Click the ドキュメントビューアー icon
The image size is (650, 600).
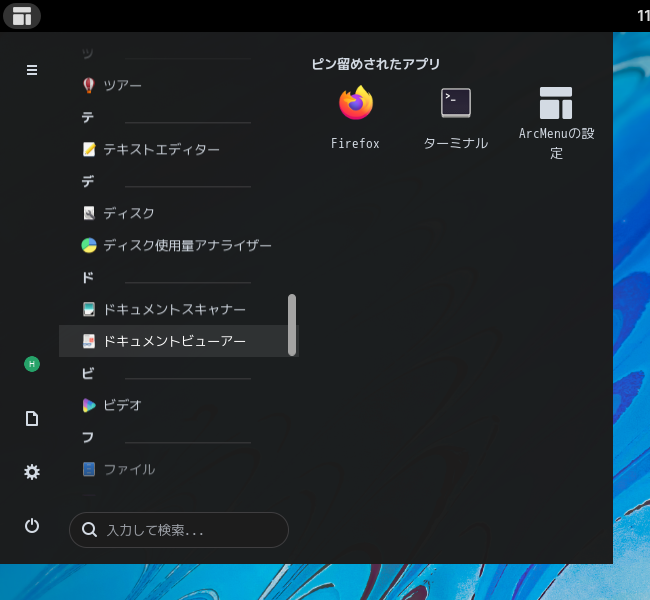pyautogui.click(x=89, y=341)
